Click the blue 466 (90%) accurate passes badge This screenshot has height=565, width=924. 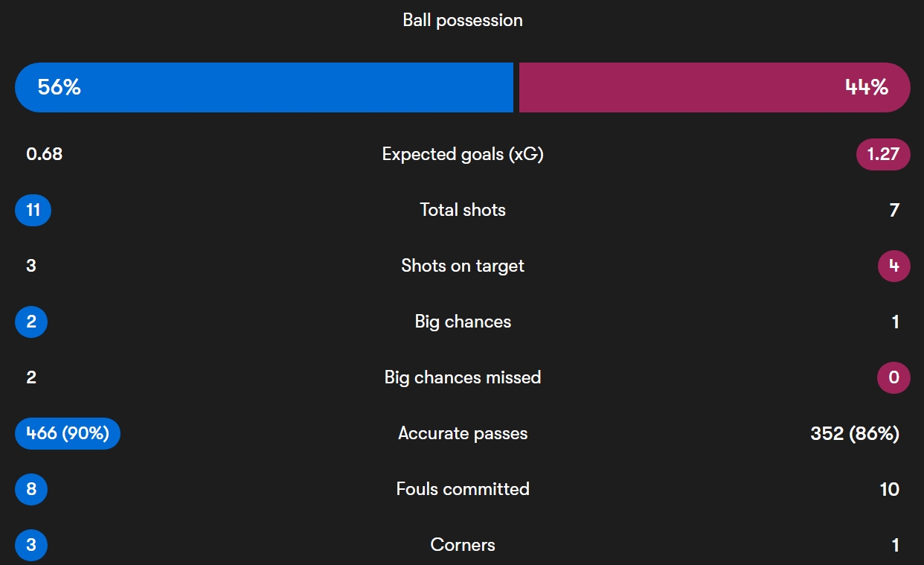click(68, 433)
